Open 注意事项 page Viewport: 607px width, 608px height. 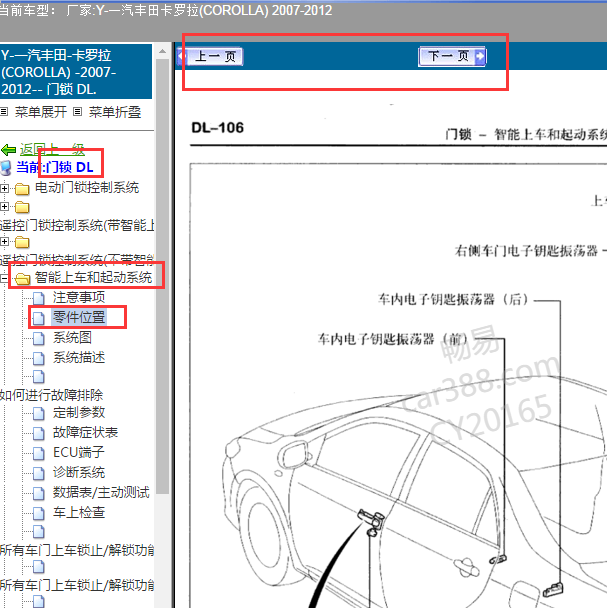[x=79, y=297]
